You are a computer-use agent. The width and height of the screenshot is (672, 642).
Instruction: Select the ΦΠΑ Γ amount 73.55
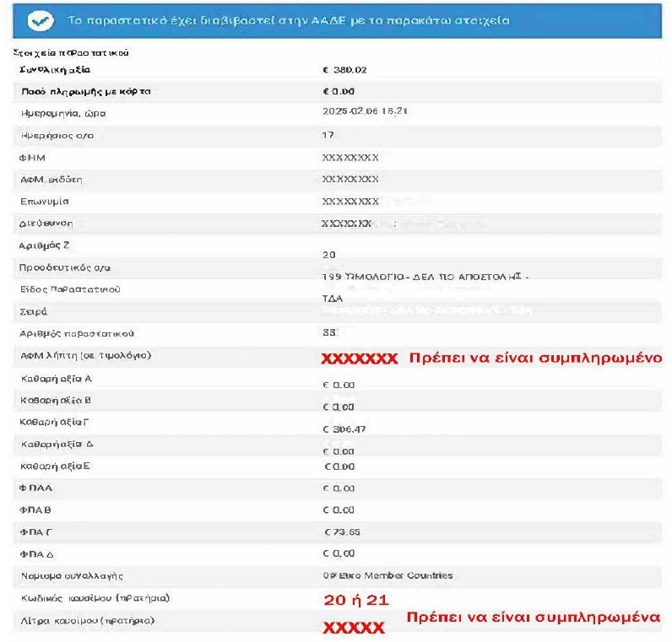pyautogui.click(x=344, y=532)
